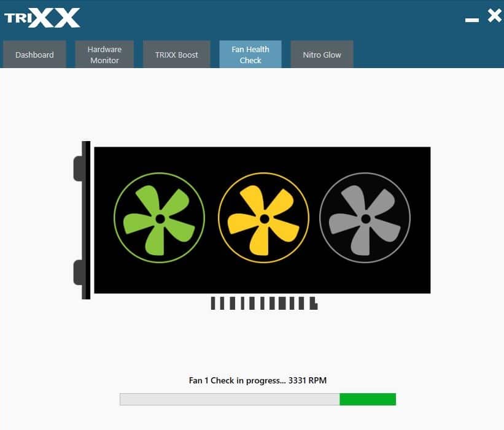Image resolution: width=504 pixels, height=430 pixels.
Task: Click the gray section of the progress bar
Action: (x=230, y=399)
